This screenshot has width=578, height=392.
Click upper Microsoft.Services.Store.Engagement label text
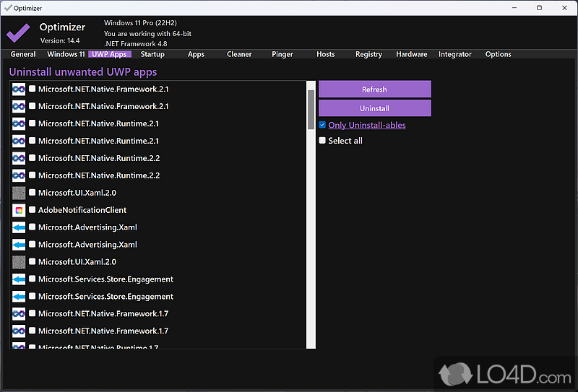pyautogui.click(x=105, y=279)
